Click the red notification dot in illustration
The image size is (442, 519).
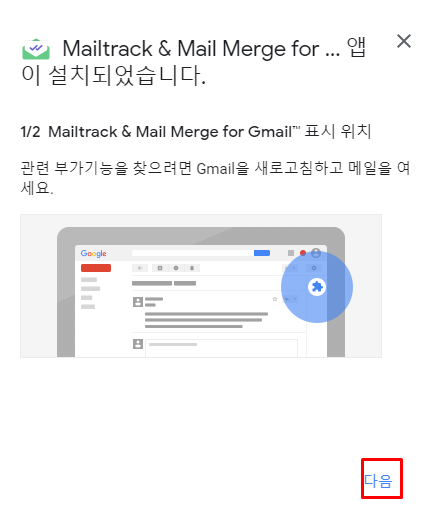click(x=303, y=253)
